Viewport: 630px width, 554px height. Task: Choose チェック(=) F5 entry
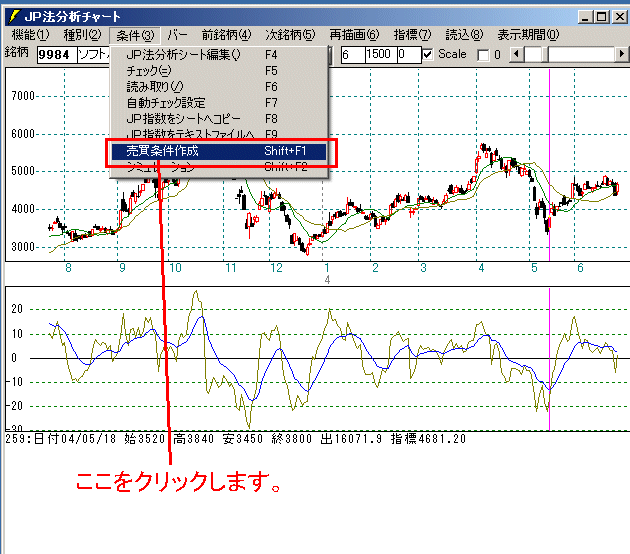219,71
